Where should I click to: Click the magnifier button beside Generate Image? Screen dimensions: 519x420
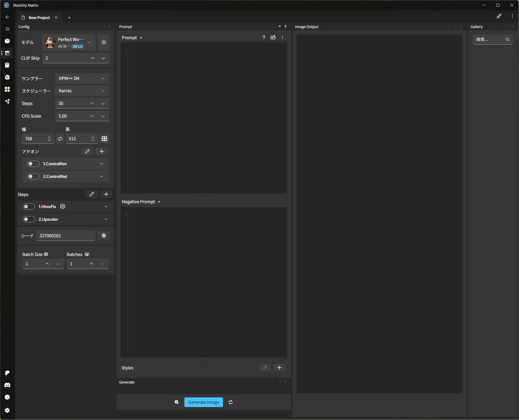pos(177,402)
